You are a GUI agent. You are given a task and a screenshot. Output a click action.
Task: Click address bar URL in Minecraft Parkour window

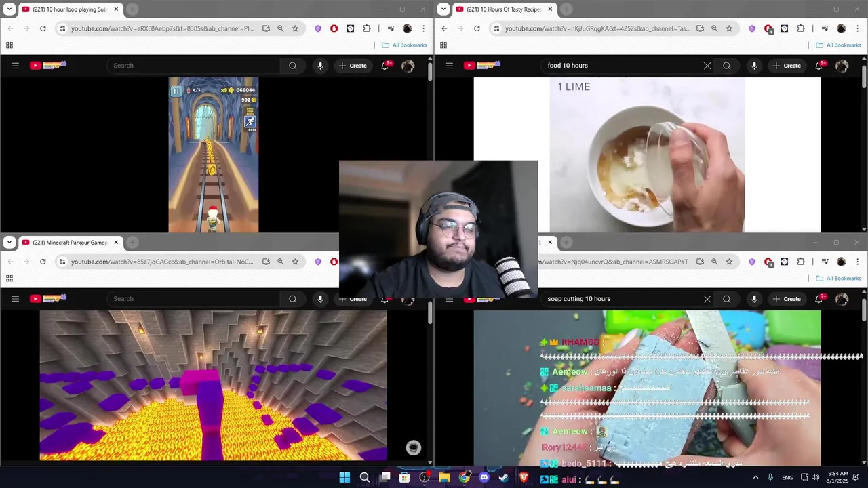point(162,262)
